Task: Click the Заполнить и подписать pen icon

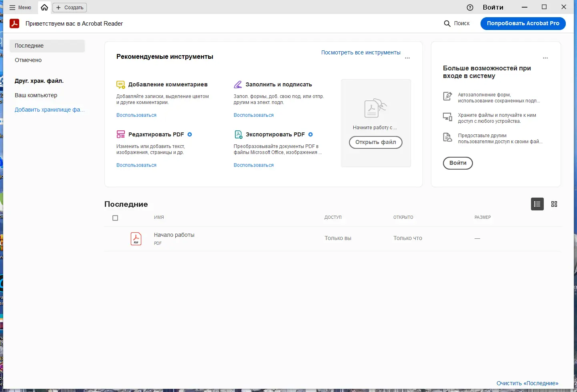Action: point(238,85)
